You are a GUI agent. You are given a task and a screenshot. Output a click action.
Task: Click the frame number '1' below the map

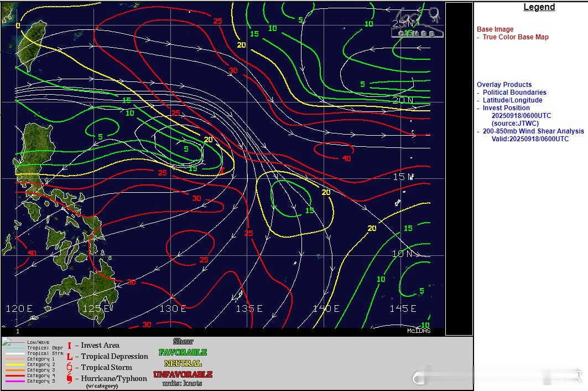coord(18,331)
